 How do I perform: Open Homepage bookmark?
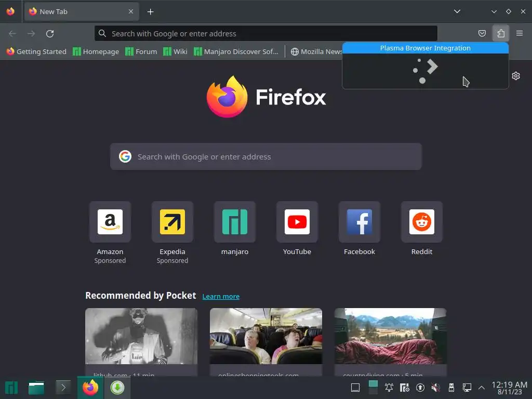click(x=96, y=51)
